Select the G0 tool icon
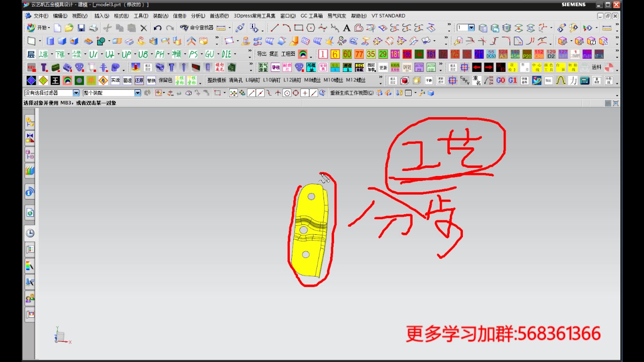644x362 pixels. pos(501,80)
